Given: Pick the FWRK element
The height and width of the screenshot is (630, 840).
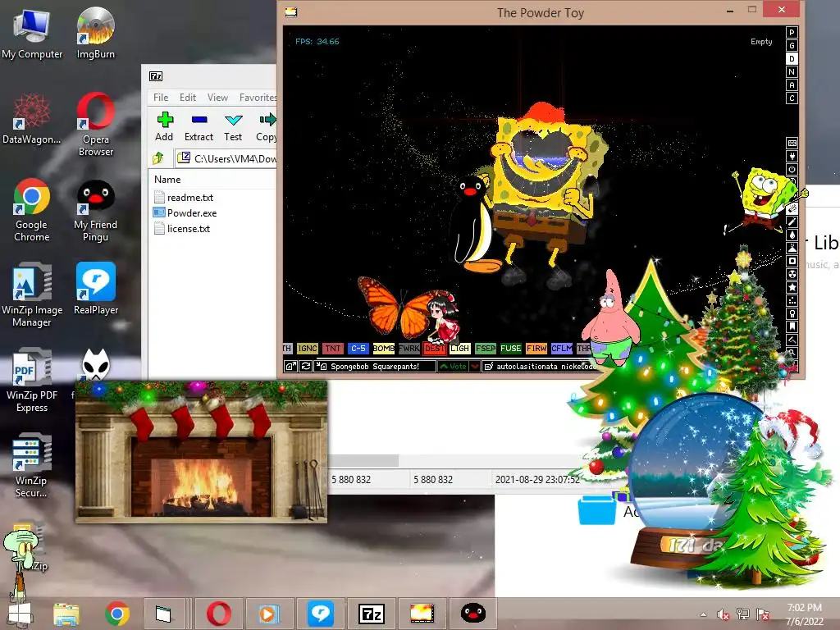Looking at the screenshot, I should pyautogui.click(x=409, y=348).
